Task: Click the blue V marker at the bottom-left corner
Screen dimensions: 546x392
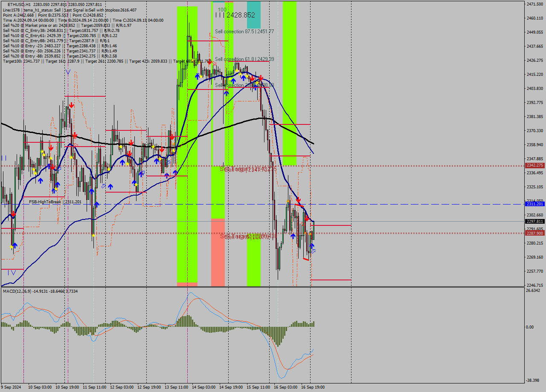Action: (x=13, y=272)
